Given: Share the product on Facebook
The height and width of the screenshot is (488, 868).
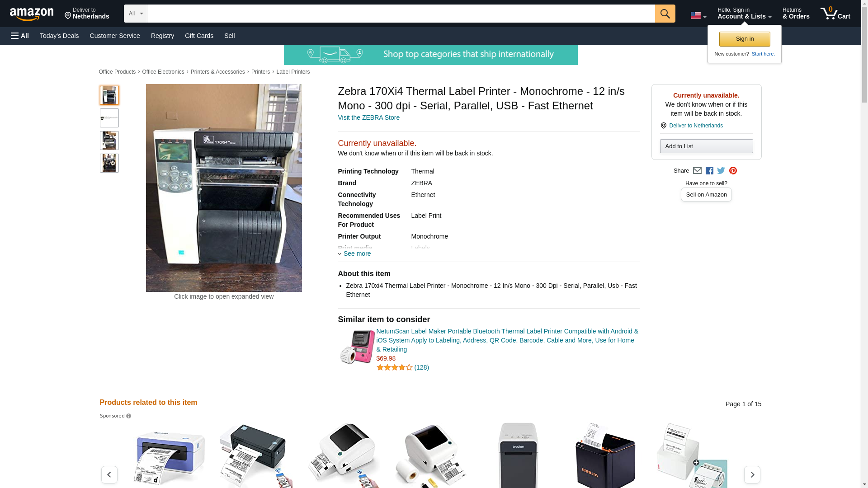Looking at the screenshot, I should pos(709,171).
